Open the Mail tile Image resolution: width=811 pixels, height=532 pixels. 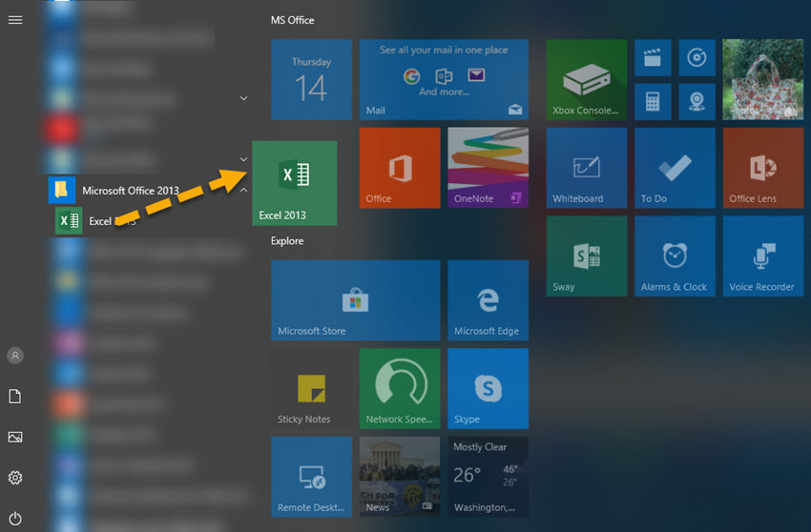444,80
